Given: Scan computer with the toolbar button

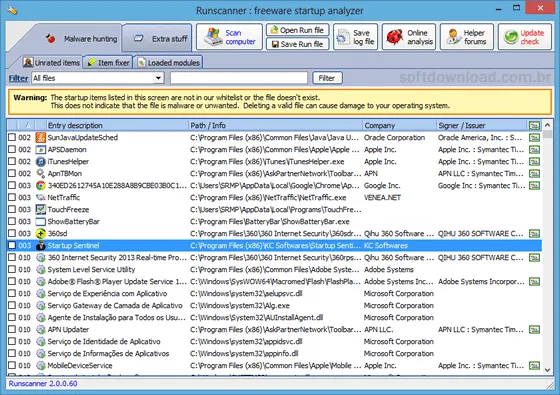Looking at the screenshot, I should click(229, 37).
